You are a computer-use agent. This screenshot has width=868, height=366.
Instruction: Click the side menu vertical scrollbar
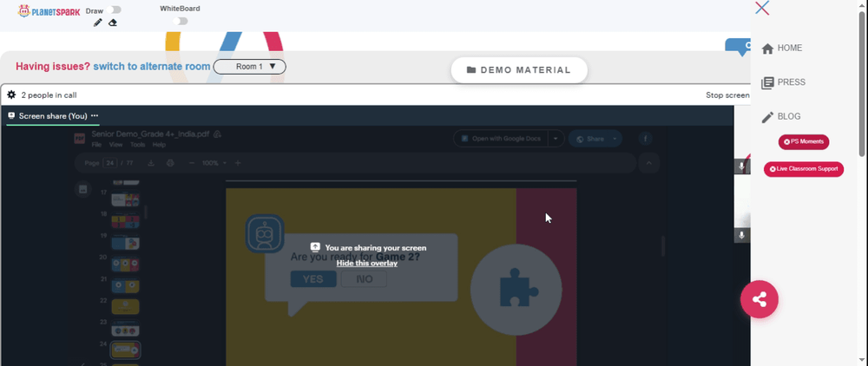[861, 83]
